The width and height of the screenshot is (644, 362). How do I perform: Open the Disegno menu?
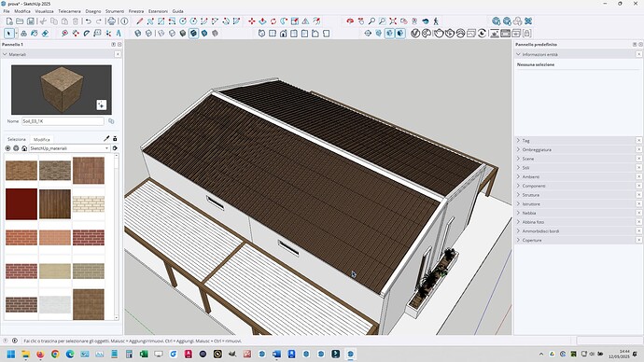[93, 11]
